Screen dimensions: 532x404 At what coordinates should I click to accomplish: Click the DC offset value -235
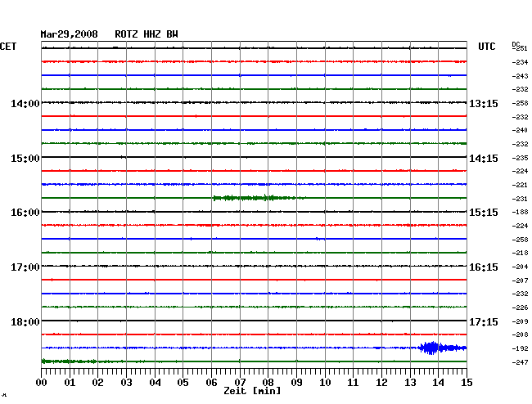520,158
